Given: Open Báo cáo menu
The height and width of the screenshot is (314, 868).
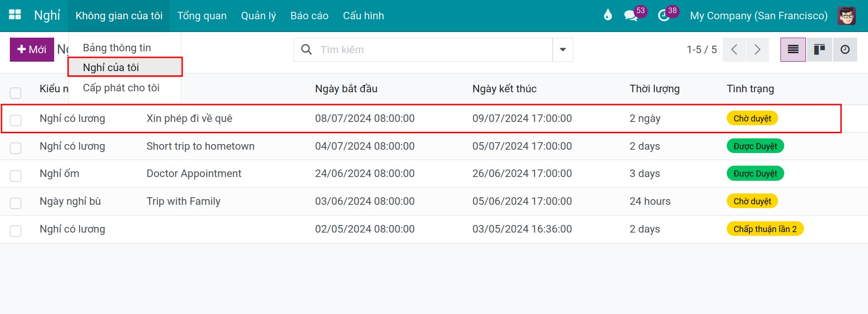Looking at the screenshot, I should coord(309,16).
